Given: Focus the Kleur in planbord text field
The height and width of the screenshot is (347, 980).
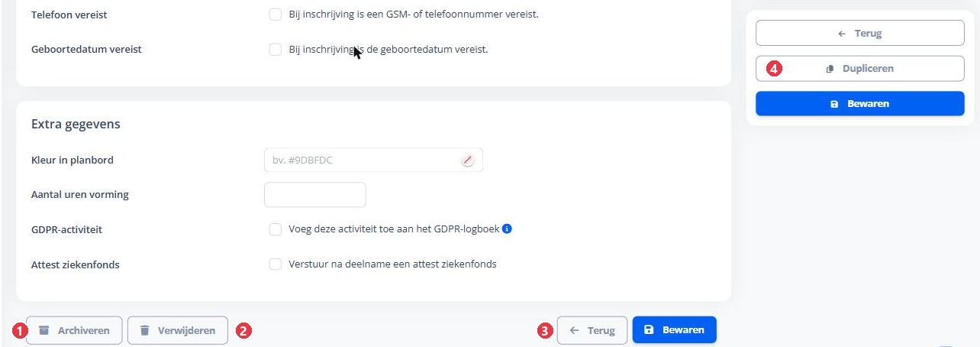Looking at the screenshot, I should pos(373,160).
